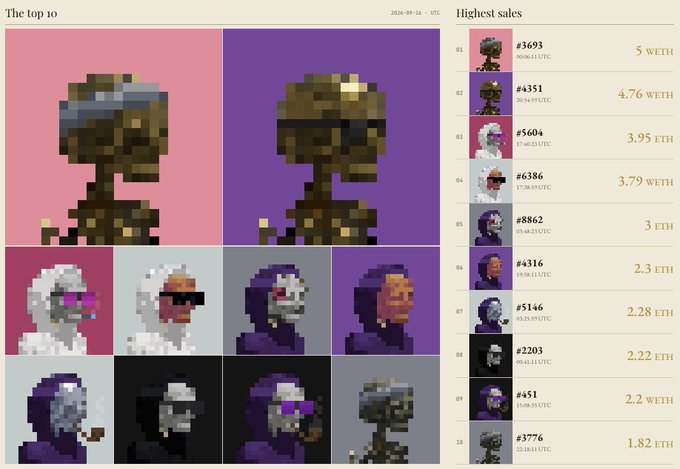
Task: Click the UTC timestamp under #8862
Action: pos(533,231)
